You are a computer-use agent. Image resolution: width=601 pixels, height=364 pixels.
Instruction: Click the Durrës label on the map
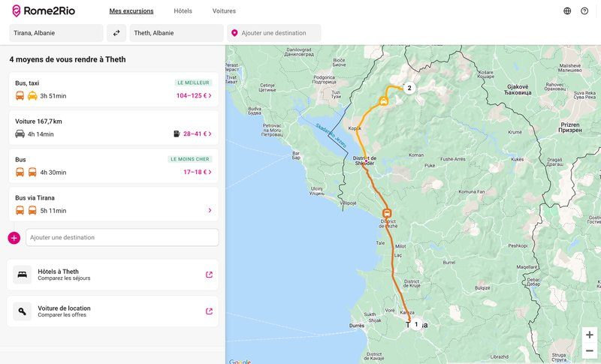pyautogui.click(x=357, y=325)
